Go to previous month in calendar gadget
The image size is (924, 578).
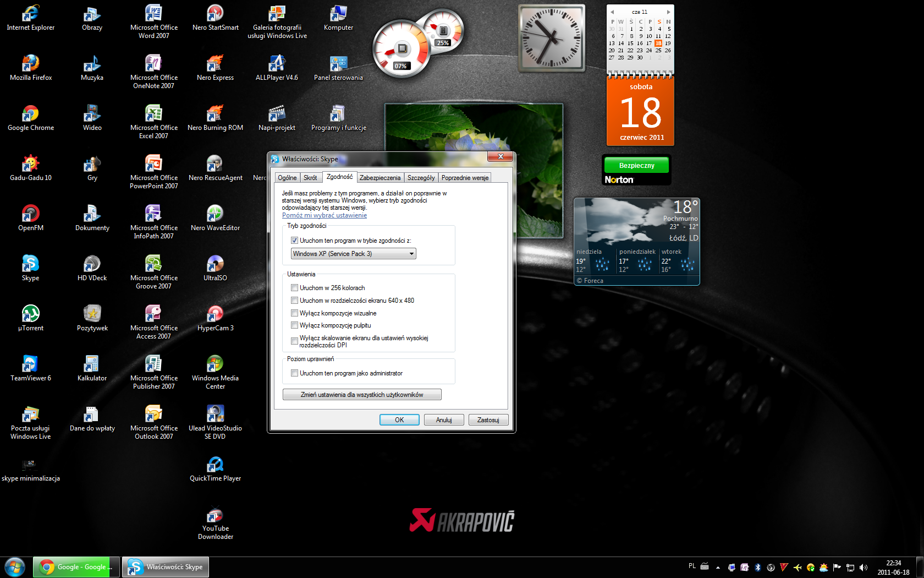point(612,12)
